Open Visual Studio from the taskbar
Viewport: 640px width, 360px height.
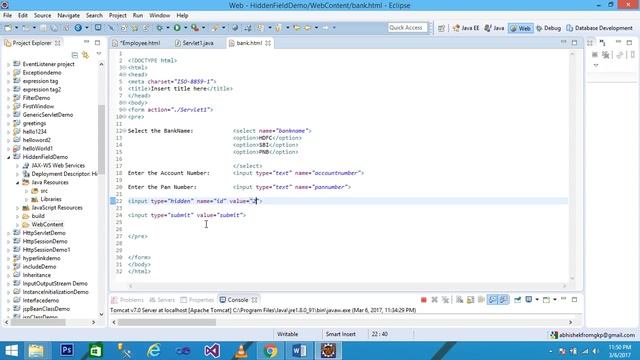[x=212, y=351]
